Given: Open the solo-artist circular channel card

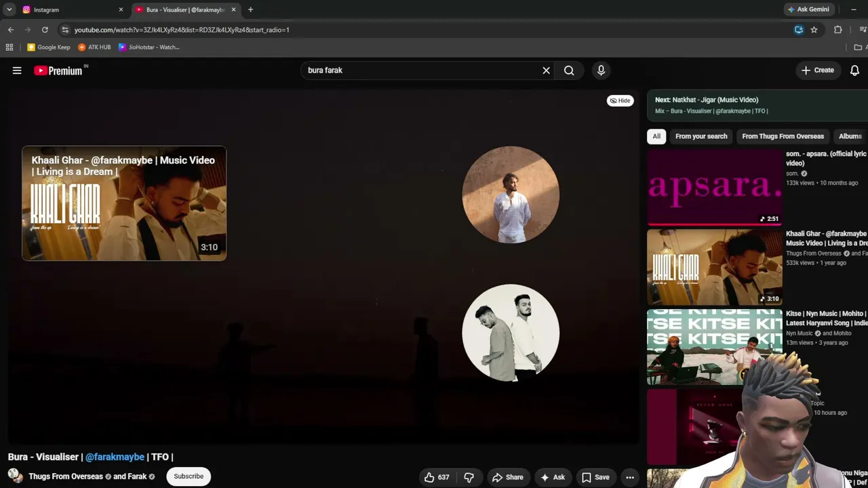Looking at the screenshot, I should [x=511, y=195].
